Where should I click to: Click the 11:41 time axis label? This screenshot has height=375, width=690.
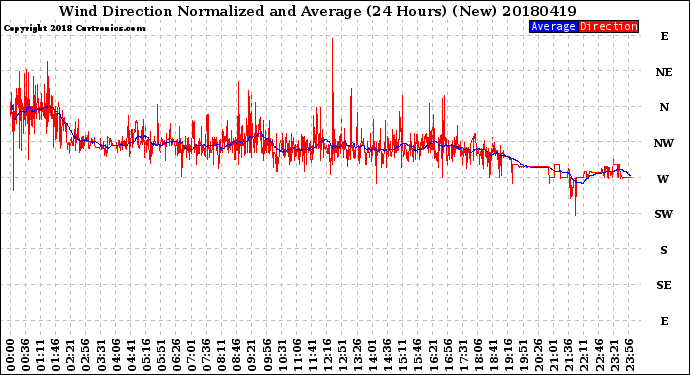click(312, 355)
